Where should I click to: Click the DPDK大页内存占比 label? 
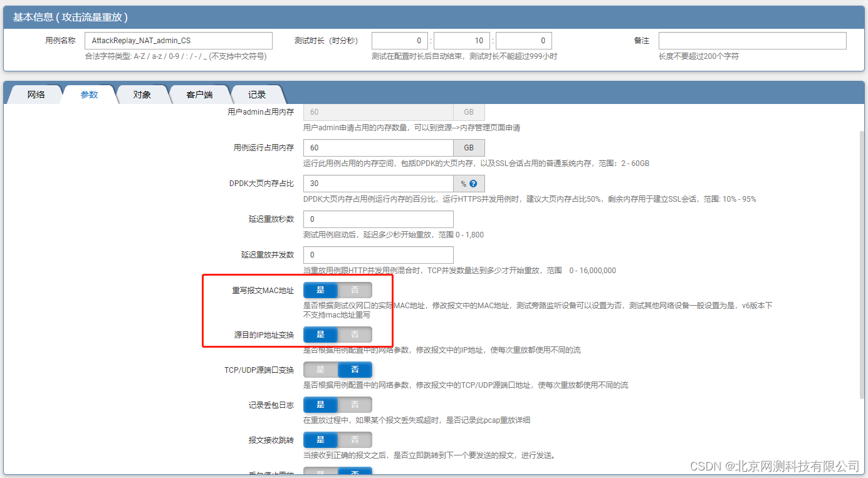coord(262,184)
